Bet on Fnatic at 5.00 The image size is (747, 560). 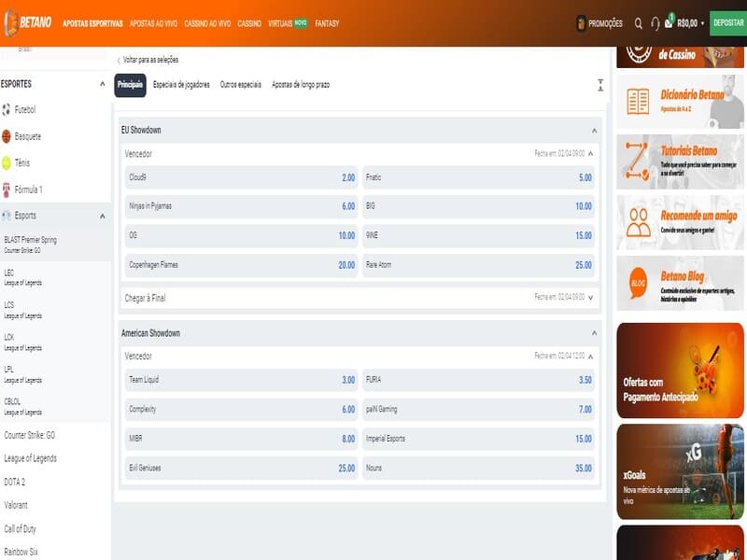[x=478, y=177]
